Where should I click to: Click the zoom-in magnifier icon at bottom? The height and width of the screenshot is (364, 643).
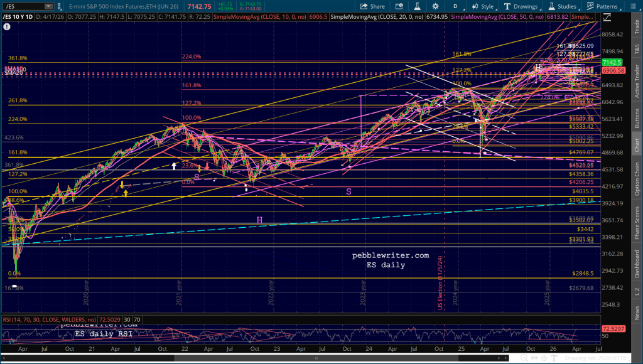pyautogui.click(x=525, y=358)
